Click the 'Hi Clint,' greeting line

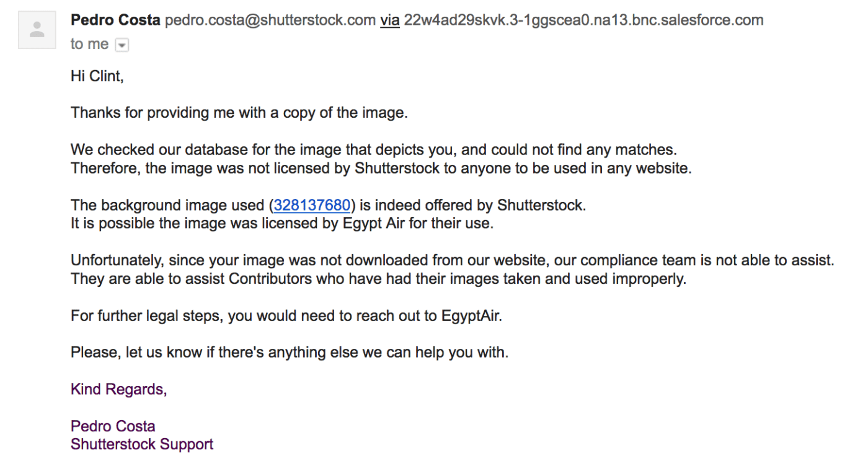click(x=97, y=76)
